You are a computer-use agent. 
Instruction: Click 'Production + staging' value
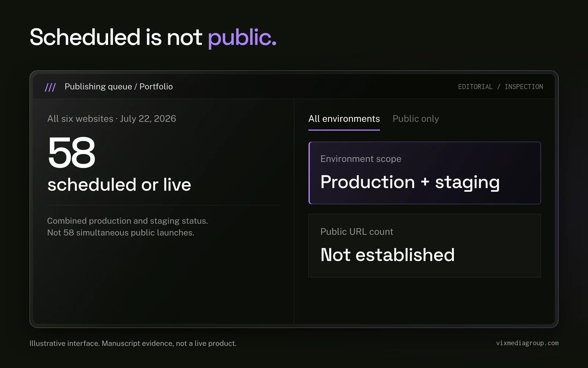[x=410, y=183]
